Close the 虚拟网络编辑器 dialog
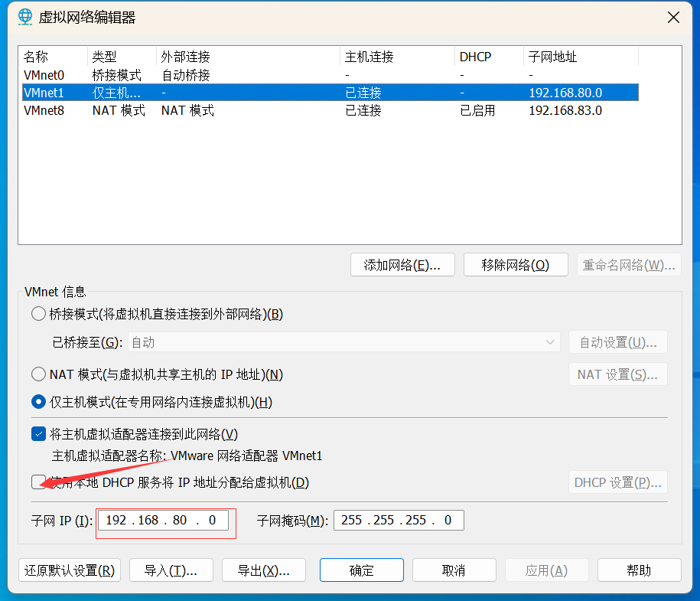 pyautogui.click(x=673, y=18)
